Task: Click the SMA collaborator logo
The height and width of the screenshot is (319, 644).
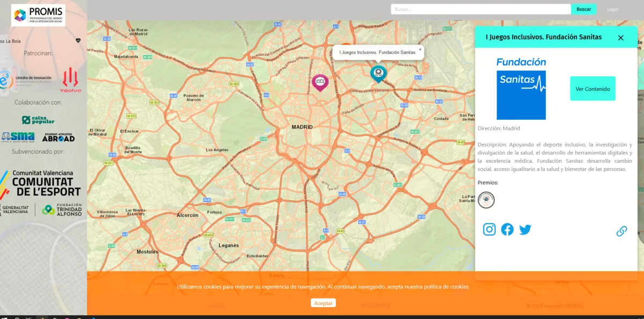Action: tap(18, 137)
